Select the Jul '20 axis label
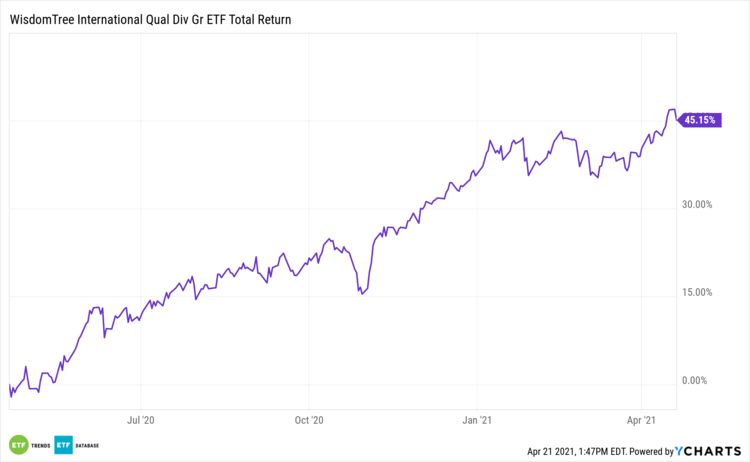 coord(142,421)
